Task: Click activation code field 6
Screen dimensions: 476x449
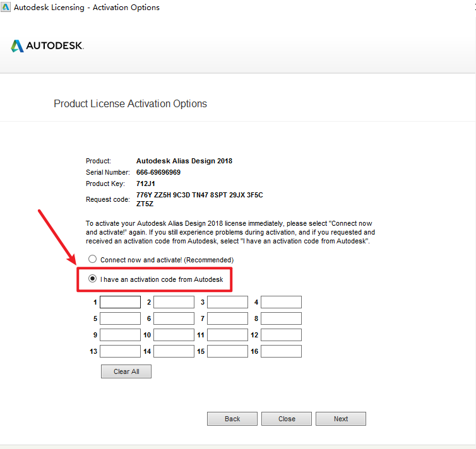Action: [174, 318]
